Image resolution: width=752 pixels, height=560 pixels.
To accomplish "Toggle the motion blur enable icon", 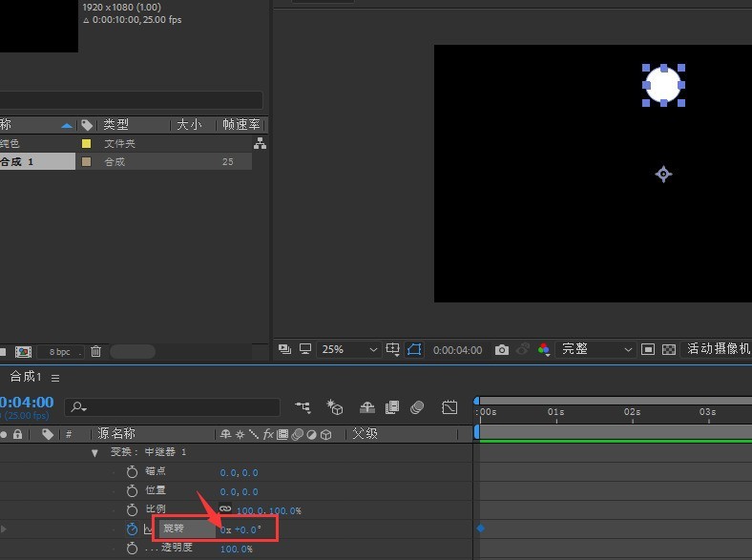I will [417, 407].
